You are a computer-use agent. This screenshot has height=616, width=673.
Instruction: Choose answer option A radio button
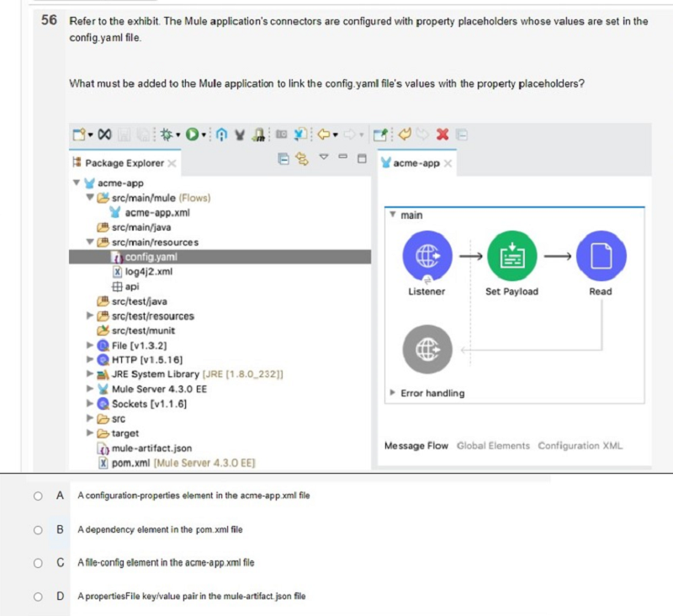click(38, 497)
